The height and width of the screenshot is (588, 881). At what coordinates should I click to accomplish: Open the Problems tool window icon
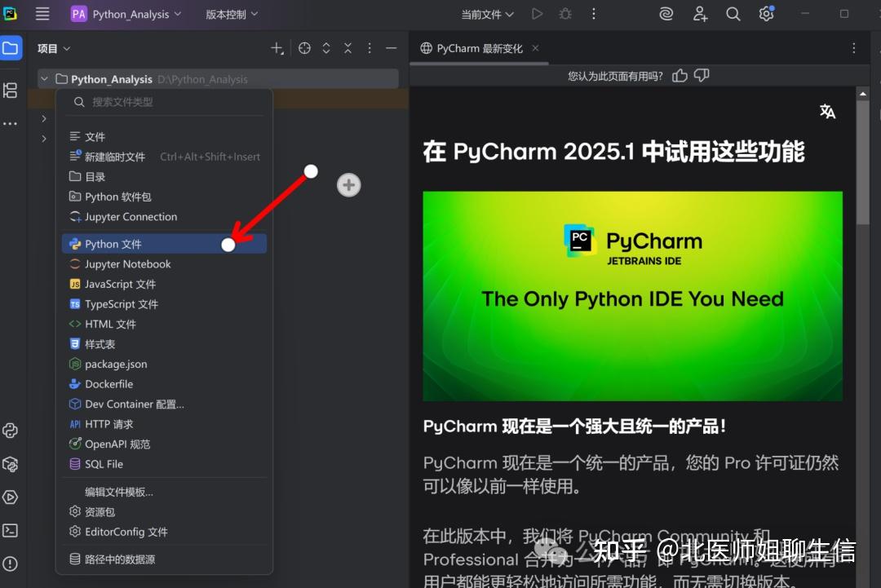[x=10, y=564]
